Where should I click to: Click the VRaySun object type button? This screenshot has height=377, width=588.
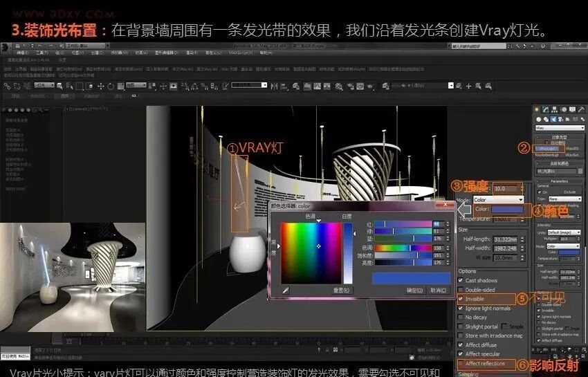(572, 154)
